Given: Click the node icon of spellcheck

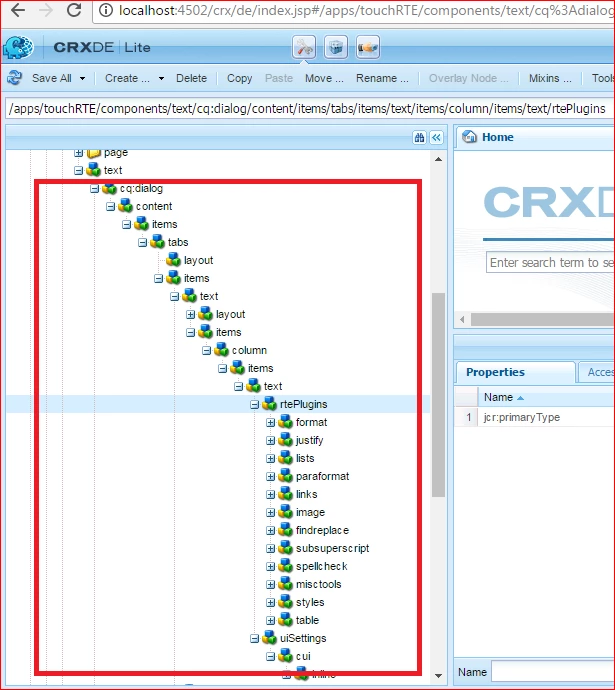Looking at the screenshot, I should (285, 566).
